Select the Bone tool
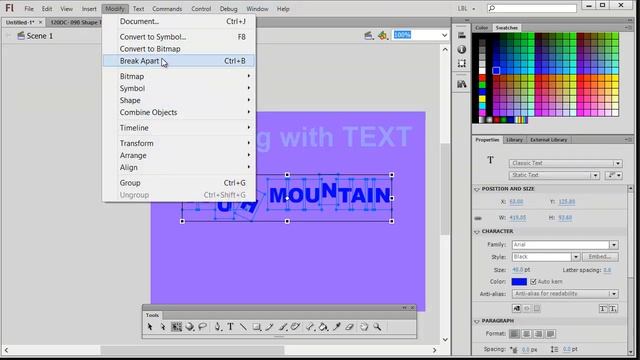Viewport: 640px width, 360px height. click(x=310, y=327)
